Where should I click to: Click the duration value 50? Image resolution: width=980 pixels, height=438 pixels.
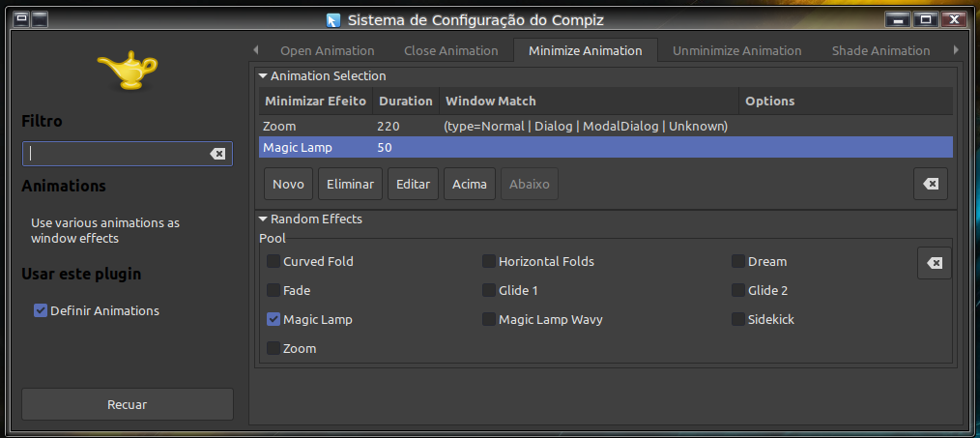point(385,148)
